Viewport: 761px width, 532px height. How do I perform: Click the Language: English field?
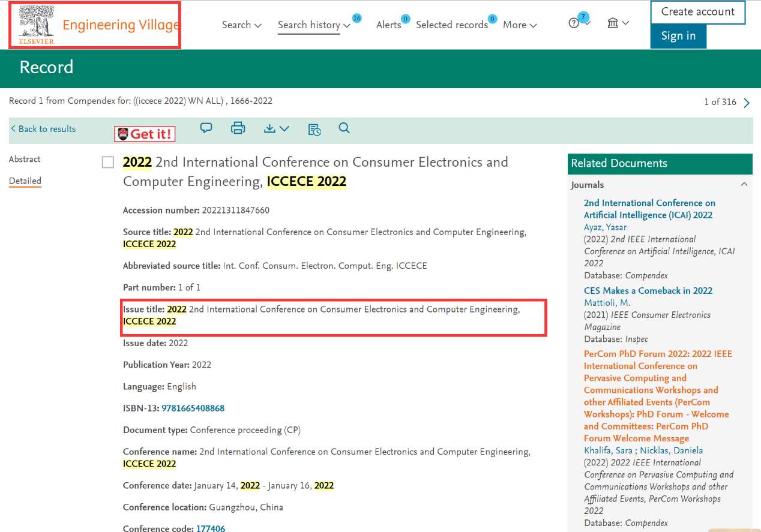pyautogui.click(x=160, y=386)
